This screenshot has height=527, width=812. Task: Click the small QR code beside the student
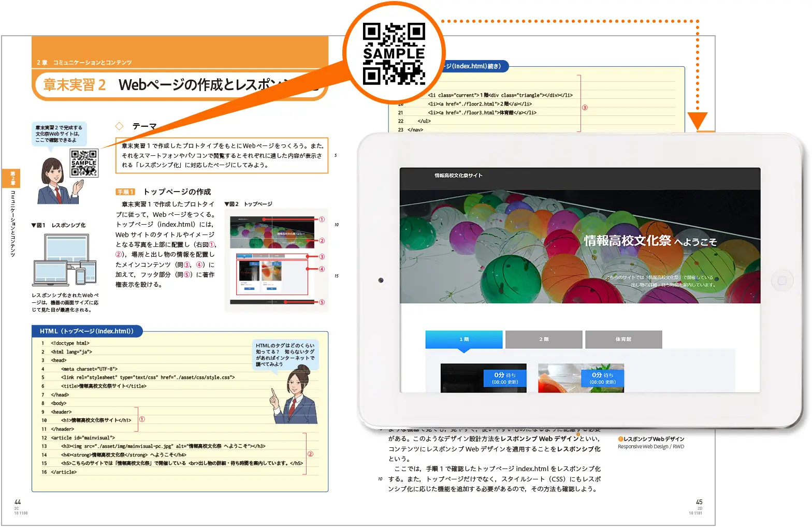pos(84,163)
